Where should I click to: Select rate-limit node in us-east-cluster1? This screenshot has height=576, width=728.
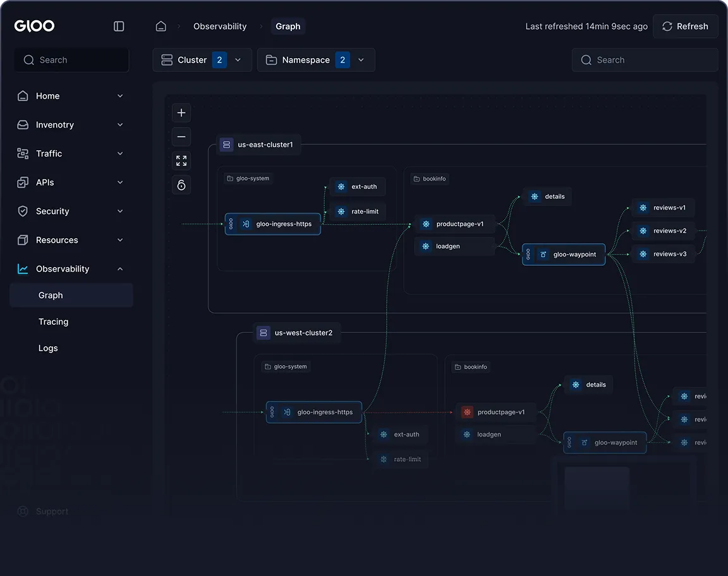(358, 212)
